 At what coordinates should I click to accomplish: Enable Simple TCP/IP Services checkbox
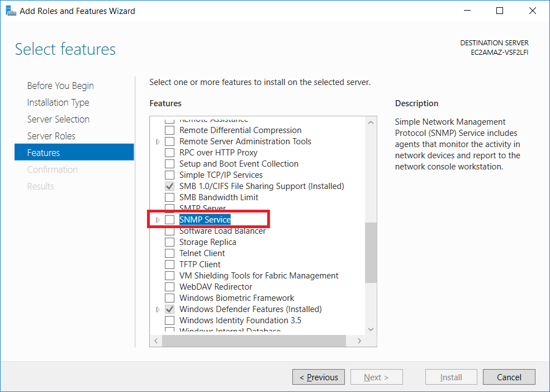coord(169,175)
